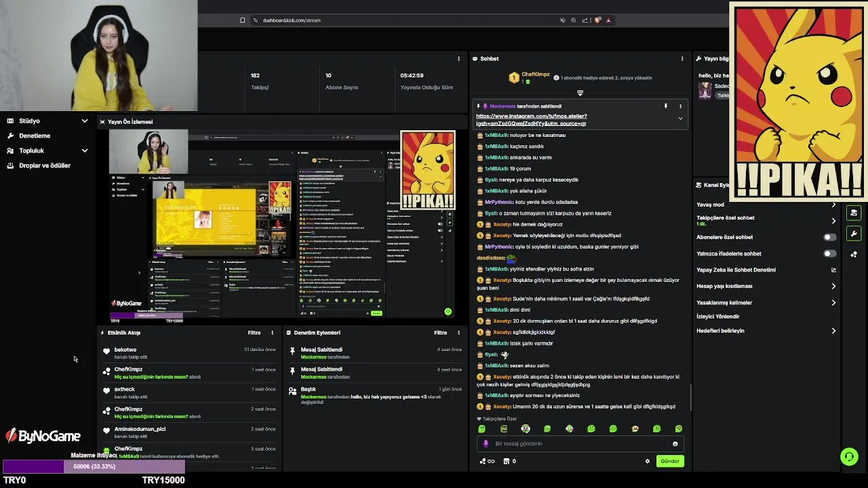Viewport: 868px width, 488px height.
Task: Open chat settings gear icon
Action: point(647,461)
